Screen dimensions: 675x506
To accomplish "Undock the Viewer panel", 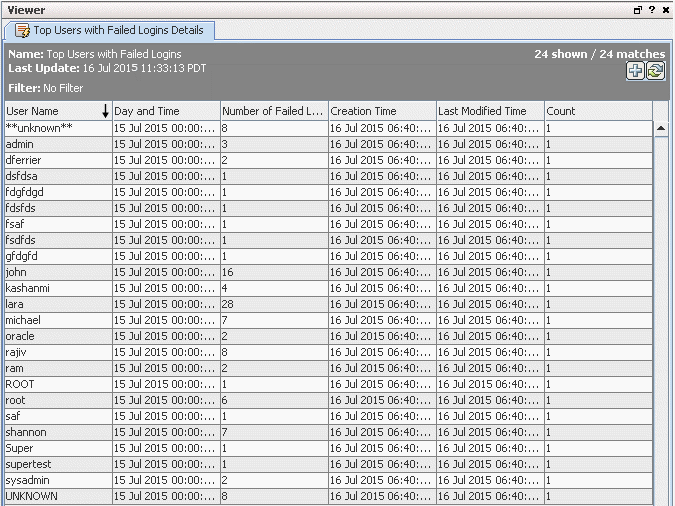I will pos(637,9).
